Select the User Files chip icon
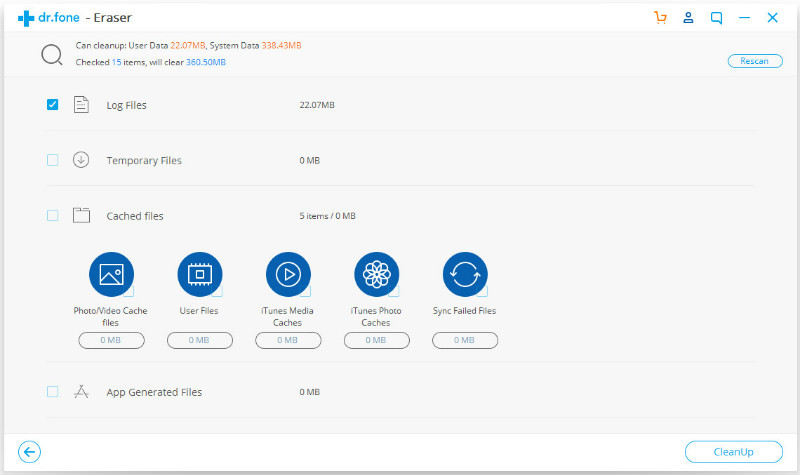Image resolution: width=800 pixels, height=475 pixels. pos(200,274)
